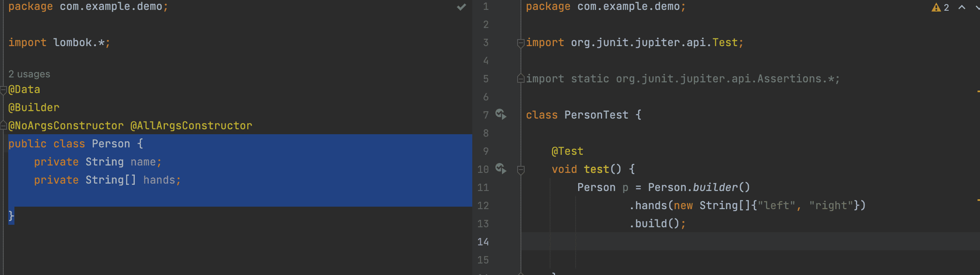Click the upper orange warning stripe marker on right edge

978,91
